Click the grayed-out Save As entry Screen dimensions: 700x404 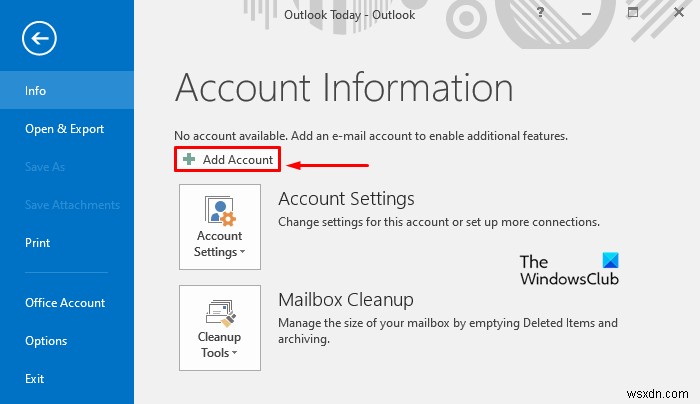44,167
